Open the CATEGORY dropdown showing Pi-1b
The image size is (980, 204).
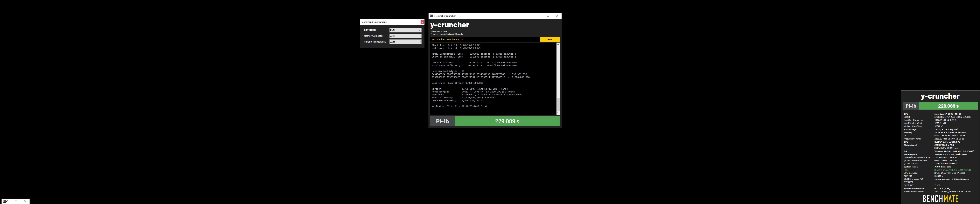405,30
